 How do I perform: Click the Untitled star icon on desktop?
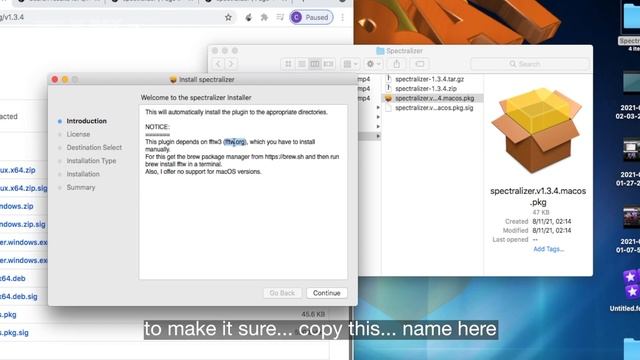click(631, 284)
